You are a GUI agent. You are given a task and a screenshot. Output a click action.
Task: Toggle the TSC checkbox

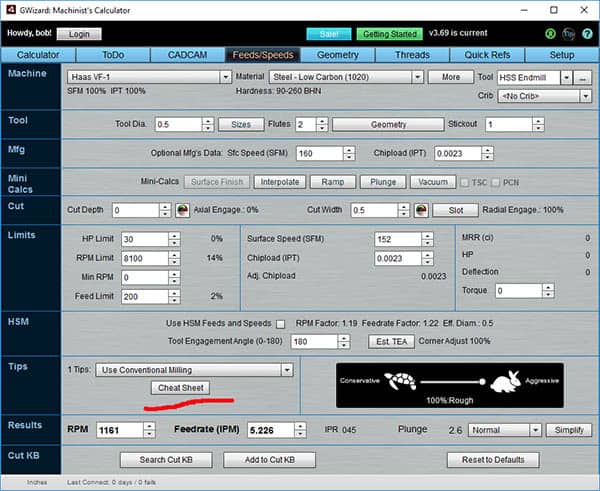464,183
